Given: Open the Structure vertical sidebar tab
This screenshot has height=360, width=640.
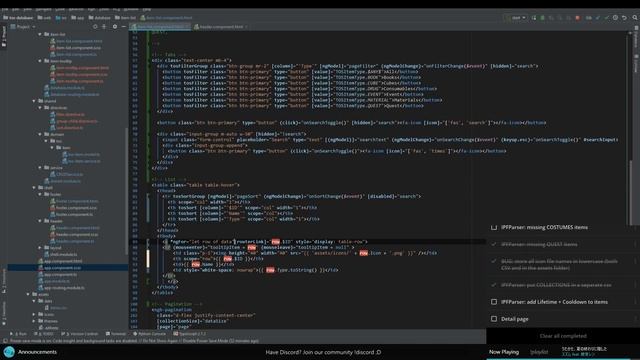Looking at the screenshot, I should (4, 281).
